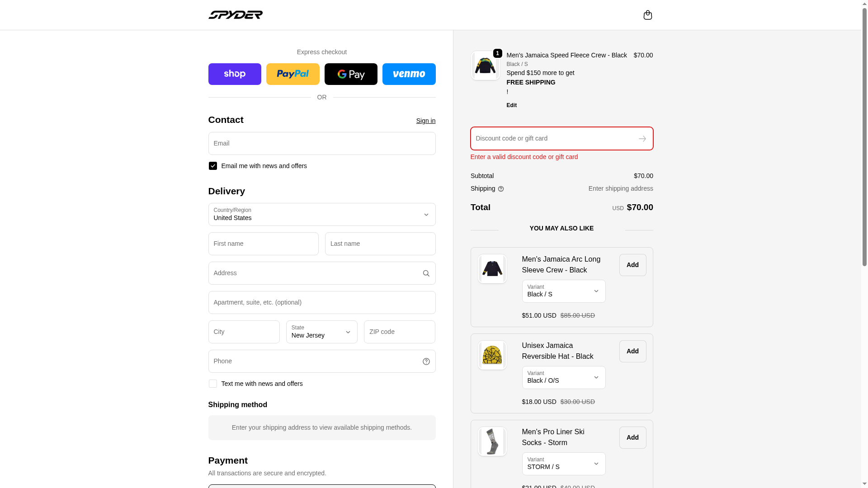The height and width of the screenshot is (488, 868).
Task: Open the shopping bag cart icon
Action: coord(647,15)
